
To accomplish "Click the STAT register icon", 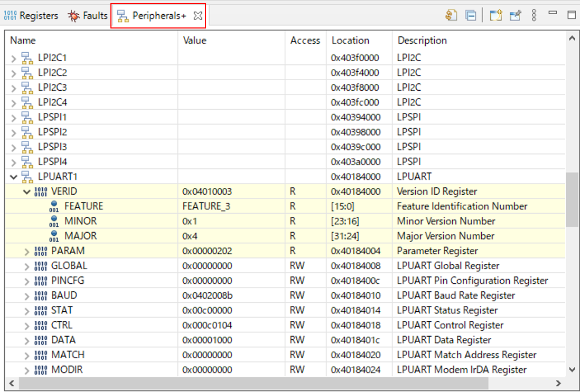I will (41, 310).
